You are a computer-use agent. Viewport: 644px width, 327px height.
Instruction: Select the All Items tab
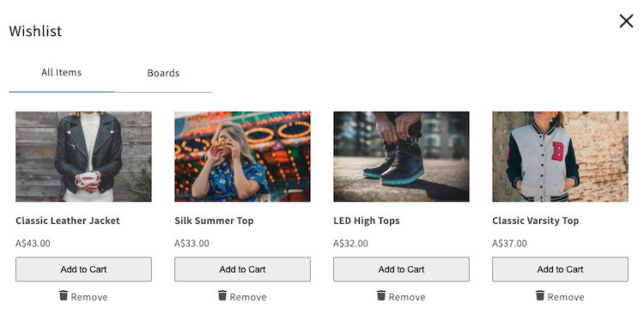62,73
